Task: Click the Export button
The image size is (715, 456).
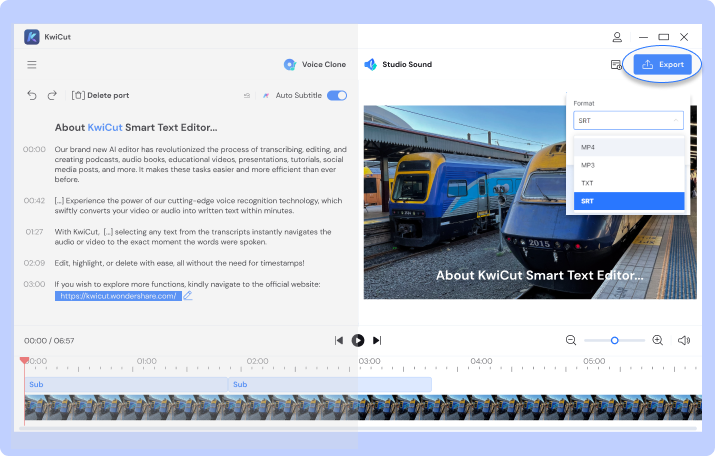Action: coord(663,64)
